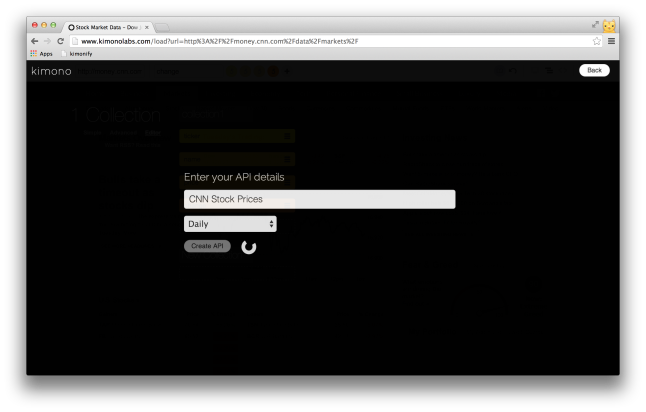646x412 pixels.
Task: Close the Stock Market Data tab
Action: [x=146, y=27]
